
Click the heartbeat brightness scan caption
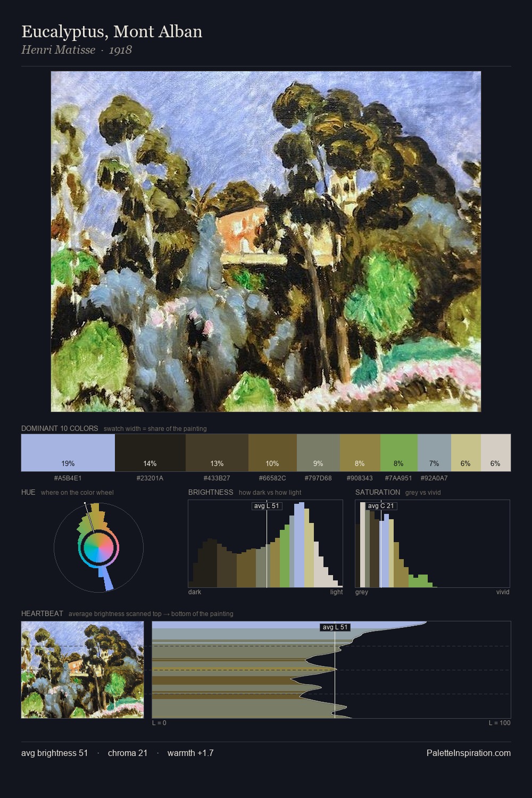[x=151, y=614]
